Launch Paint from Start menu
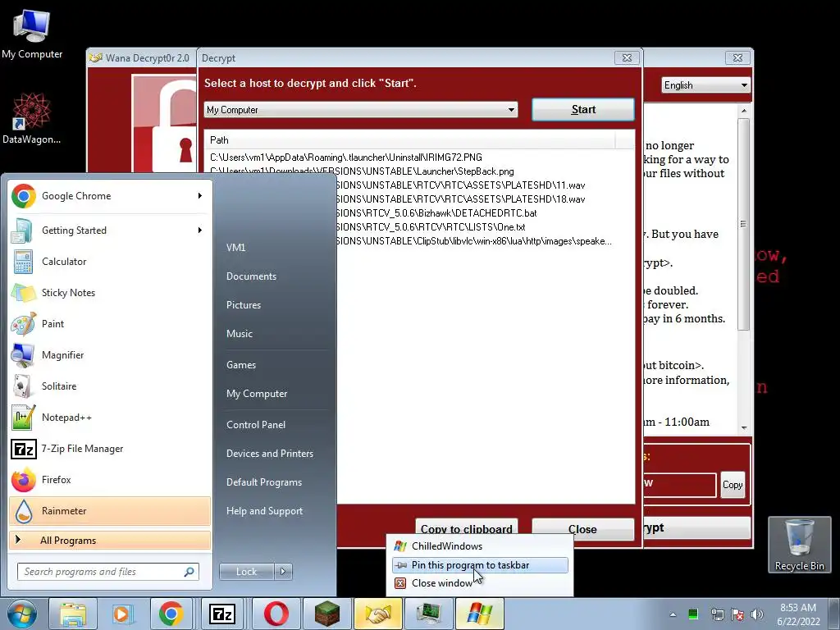 click(x=110, y=323)
